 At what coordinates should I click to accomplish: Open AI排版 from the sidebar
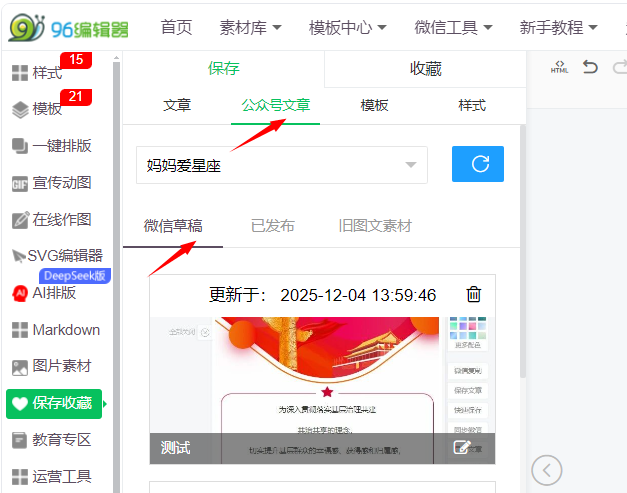point(56,293)
